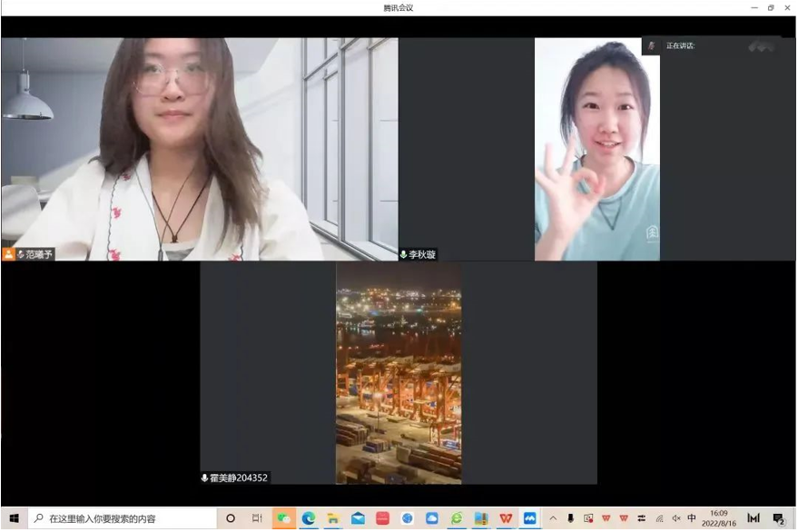798x532 pixels.
Task: Click the network Wi-Fi tray icon
Action: (x=660, y=518)
